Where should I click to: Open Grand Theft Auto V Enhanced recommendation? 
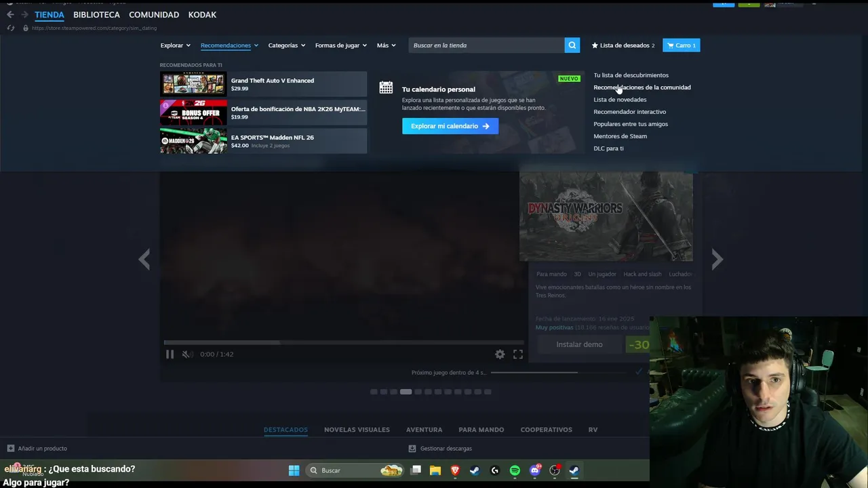pos(263,84)
